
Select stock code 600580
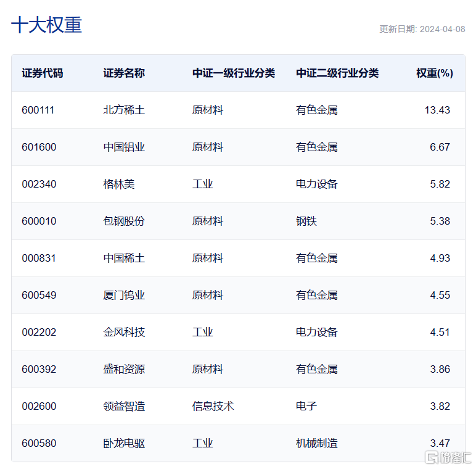tap(39, 444)
